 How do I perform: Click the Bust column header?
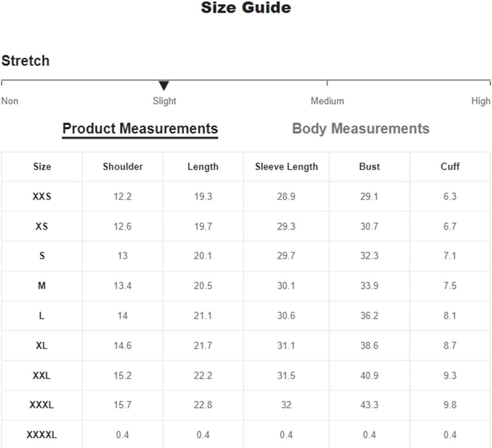coord(369,166)
